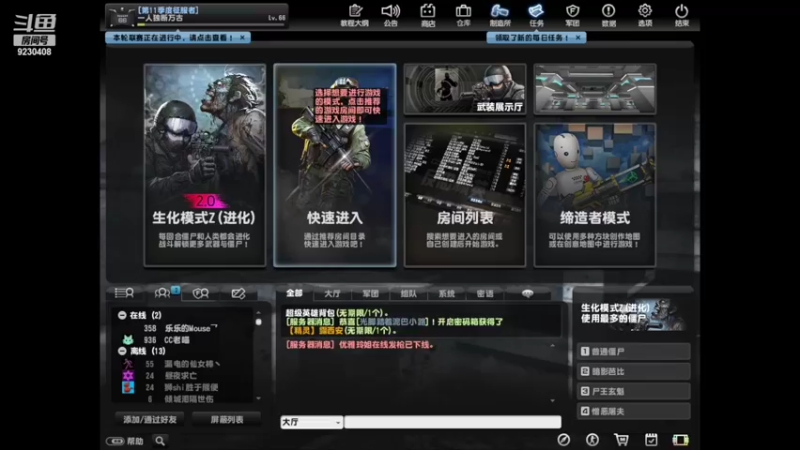Image resolution: width=800 pixels, height=450 pixels.
Task: Switch to the clan members tab icon
Action: point(201,293)
